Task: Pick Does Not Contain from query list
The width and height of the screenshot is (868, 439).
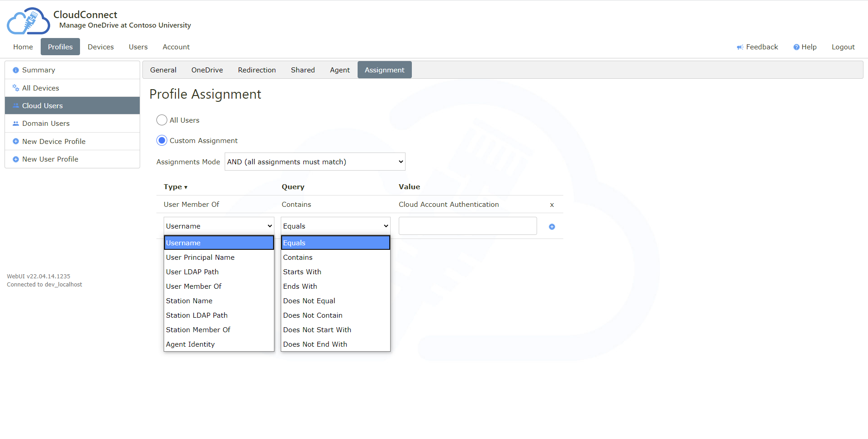Action: click(x=312, y=315)
